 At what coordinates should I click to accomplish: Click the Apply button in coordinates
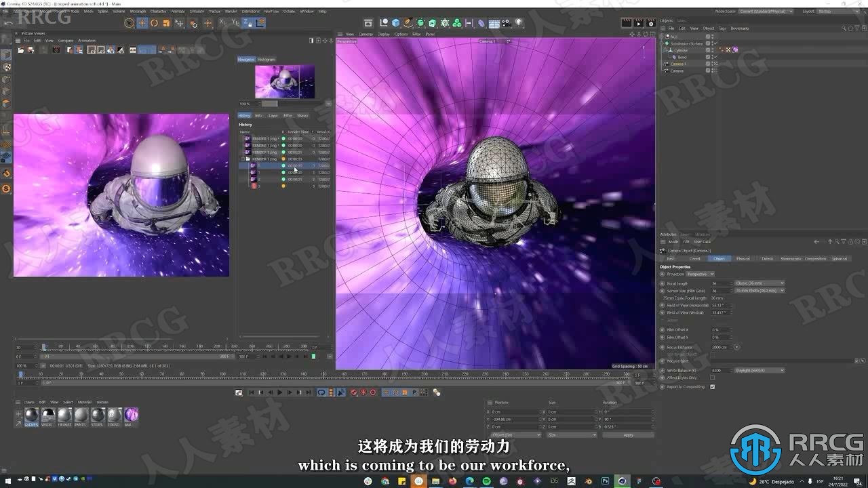628,435
